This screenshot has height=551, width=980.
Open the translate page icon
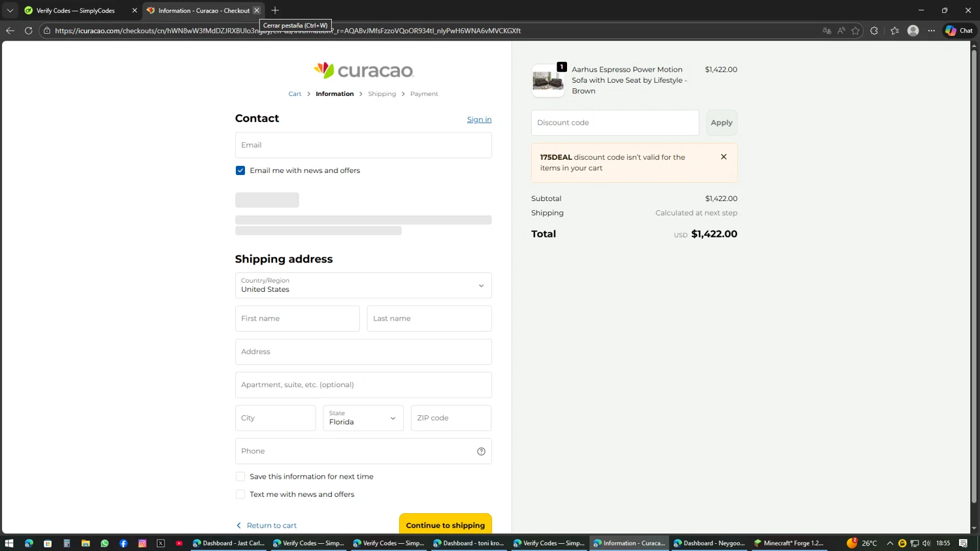coord(826,31)
